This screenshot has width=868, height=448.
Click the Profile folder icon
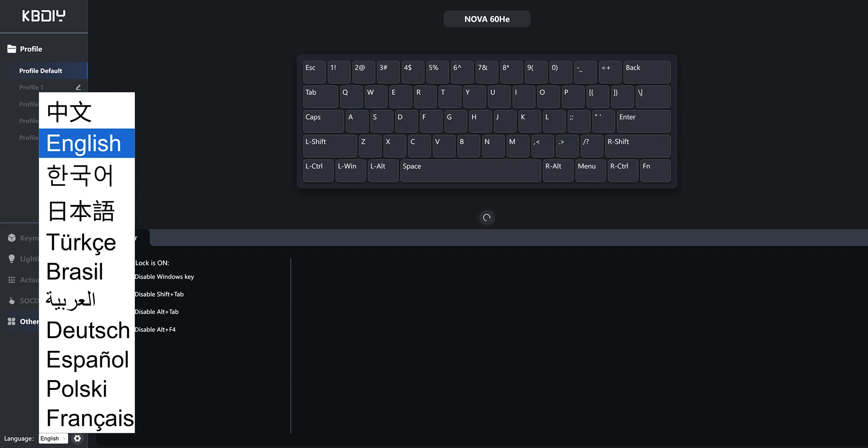click(12, 49)
